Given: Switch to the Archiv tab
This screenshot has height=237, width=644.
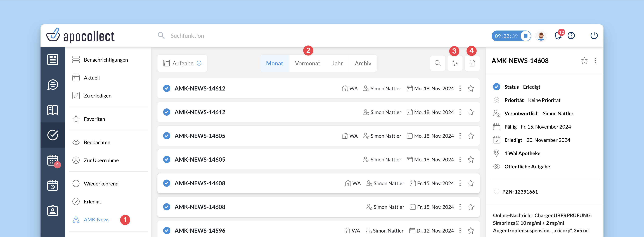Looking at the screenshot, I should [x=363, y=63].
